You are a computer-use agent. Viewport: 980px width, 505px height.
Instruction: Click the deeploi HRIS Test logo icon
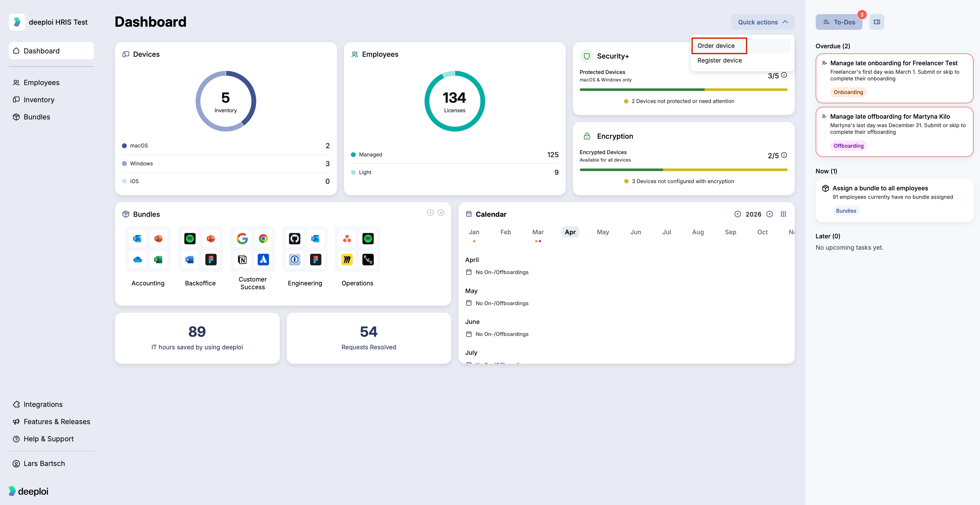17,22
